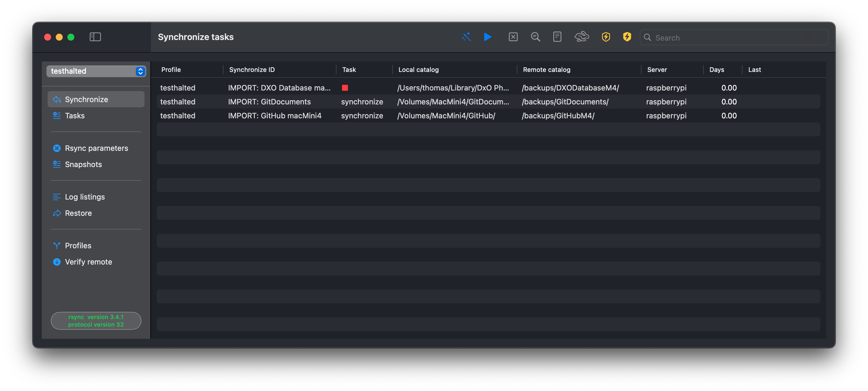This screenshot has width=868, height=391.
Task: Select Restore in the sidebar
Action: (96, 213)
